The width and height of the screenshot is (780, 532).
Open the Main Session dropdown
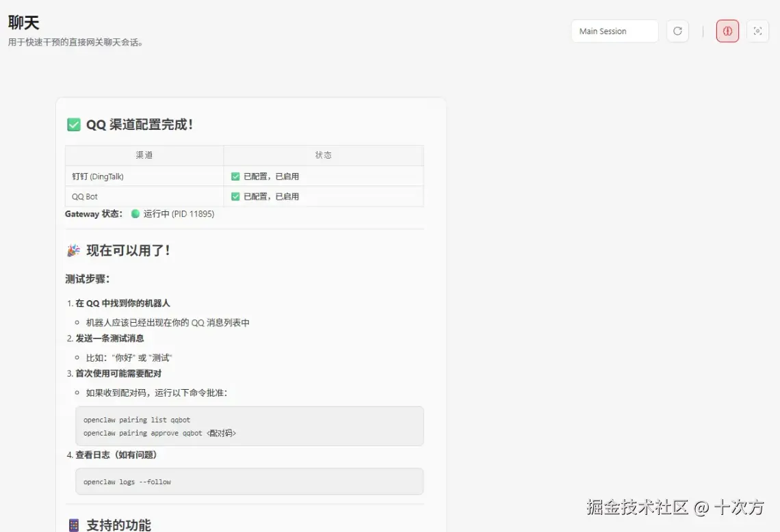click(x=614, y=31)
